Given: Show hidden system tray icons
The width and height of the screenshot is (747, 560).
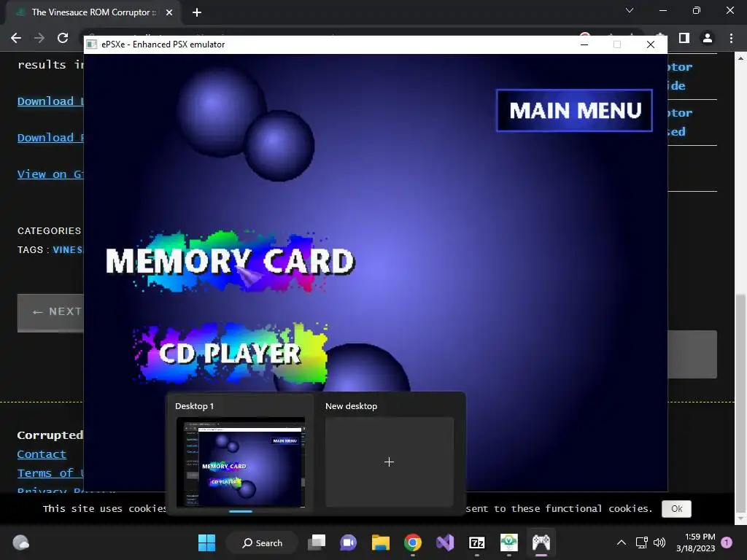Looking at the screenshot, I should [622, 542].
